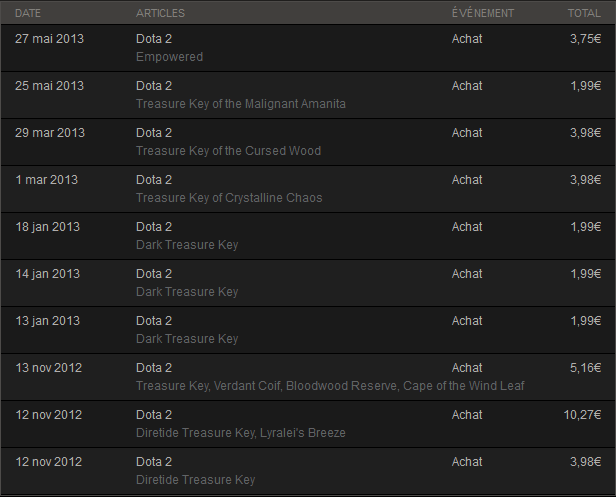Image resolution: width=616 pixels, height=497 pixels.
Task: Open the 27 mai 2013 Empowered purchase
Action: coord(308,48)
